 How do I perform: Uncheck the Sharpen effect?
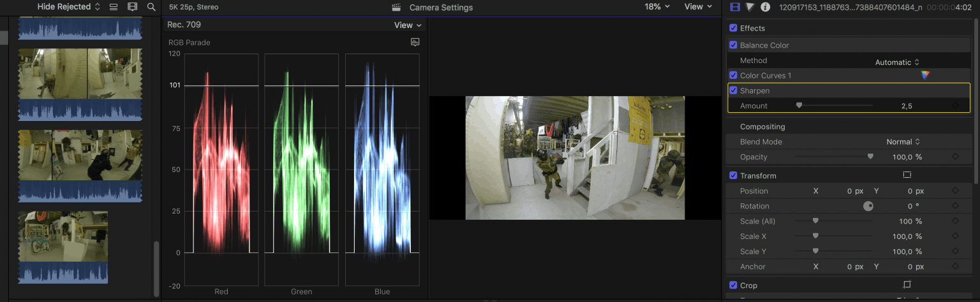[x=733, y=90]
